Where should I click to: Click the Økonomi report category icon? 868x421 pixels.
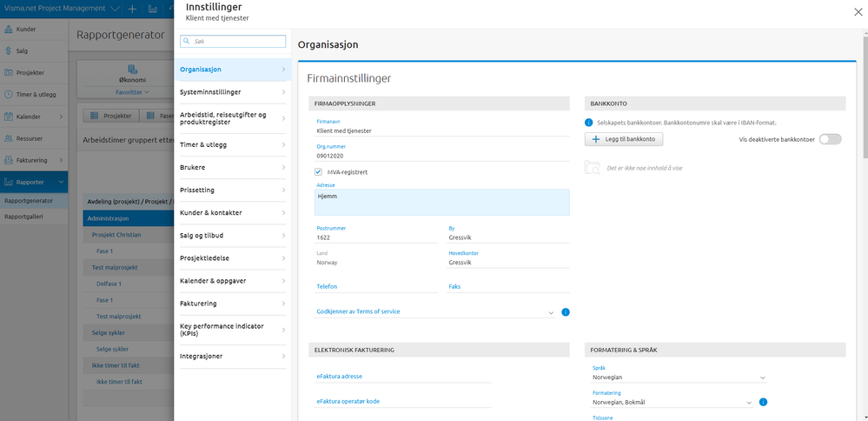pyautogui.click(x=132, y=70)
